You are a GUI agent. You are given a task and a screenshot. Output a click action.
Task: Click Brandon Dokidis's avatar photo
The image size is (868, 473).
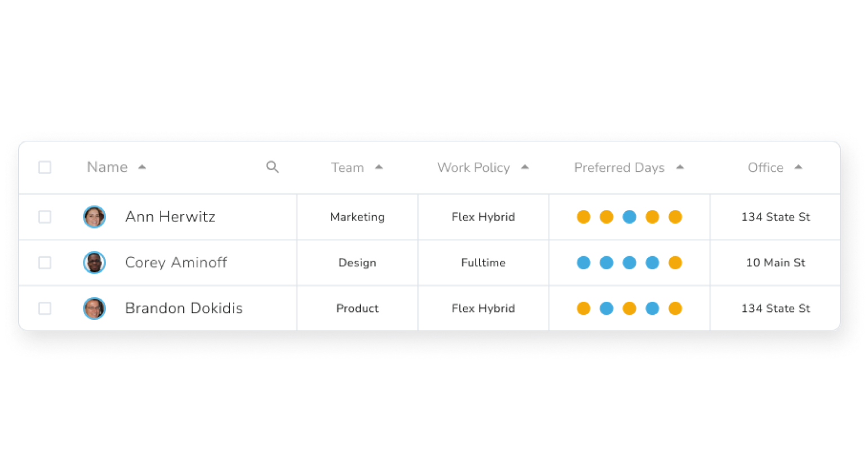tap(94, 309)
